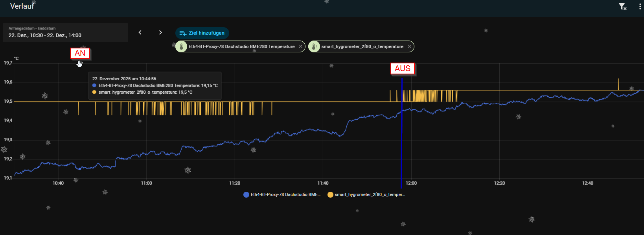This screenshot has width=644, height=235.
Task: Click the 12:00 time axis label
Action: click(411, 183)
